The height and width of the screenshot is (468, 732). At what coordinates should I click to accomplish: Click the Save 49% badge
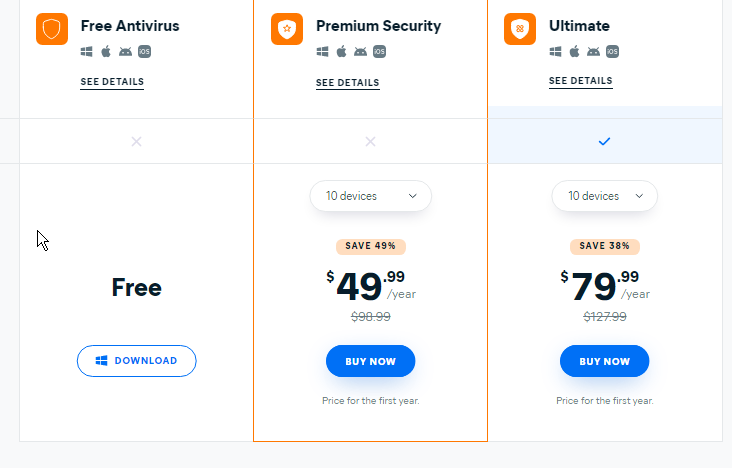[371, 246]
